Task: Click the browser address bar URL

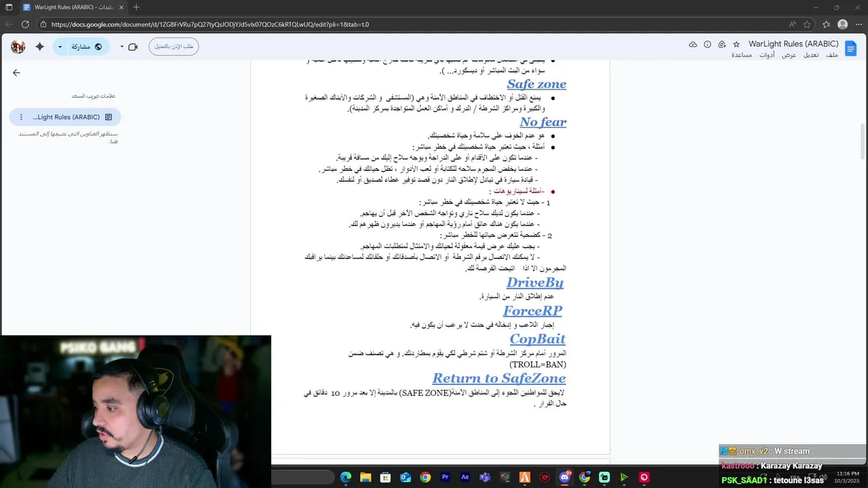Action: coord(210,24)
